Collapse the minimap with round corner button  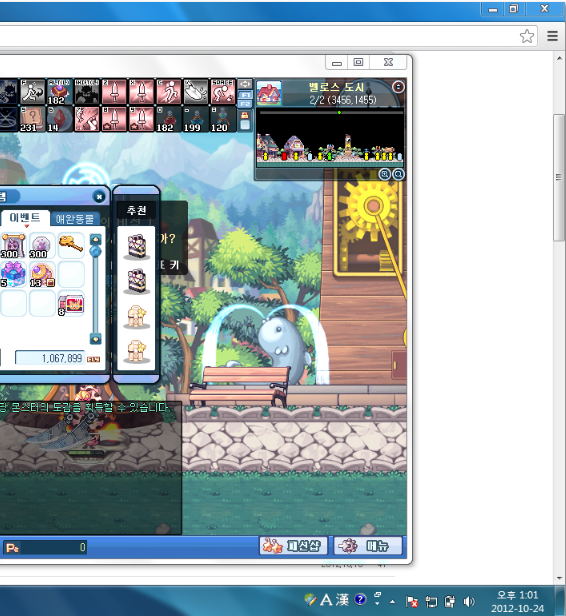[x=398, y=87]
